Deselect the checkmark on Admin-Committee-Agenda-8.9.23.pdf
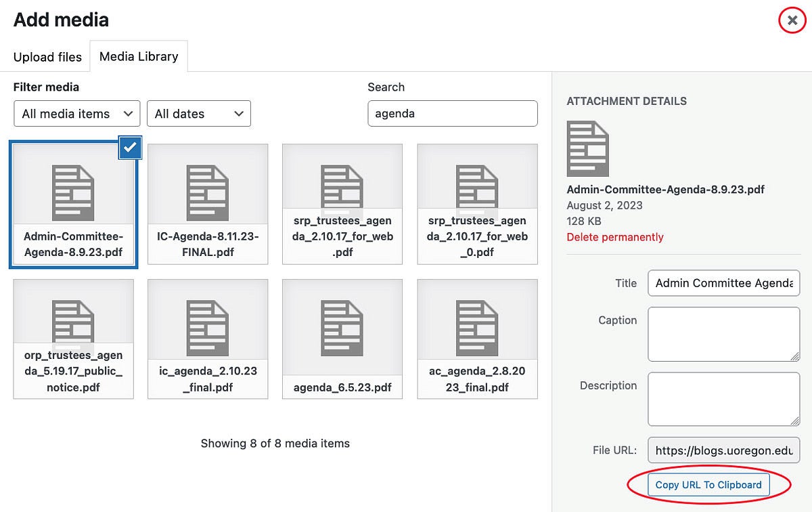Screen dimensions: 812x512 pyautogui.click(x=130, y=148)
